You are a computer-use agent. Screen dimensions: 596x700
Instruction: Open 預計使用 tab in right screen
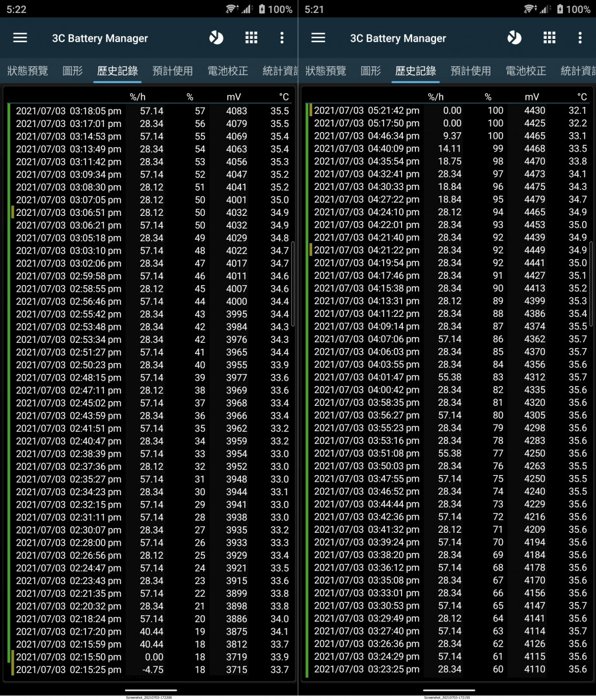tap(470, 71)
